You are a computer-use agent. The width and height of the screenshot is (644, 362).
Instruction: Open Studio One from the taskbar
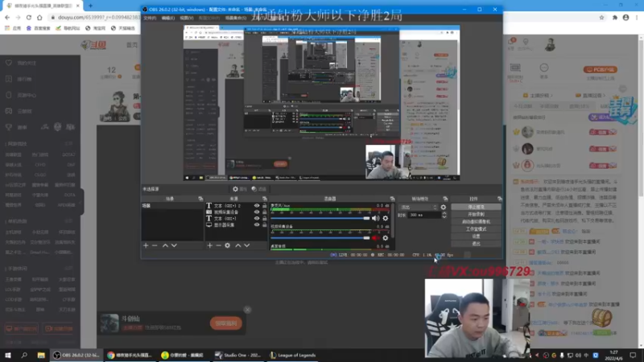pyautogui.click(x=239, y=356)
